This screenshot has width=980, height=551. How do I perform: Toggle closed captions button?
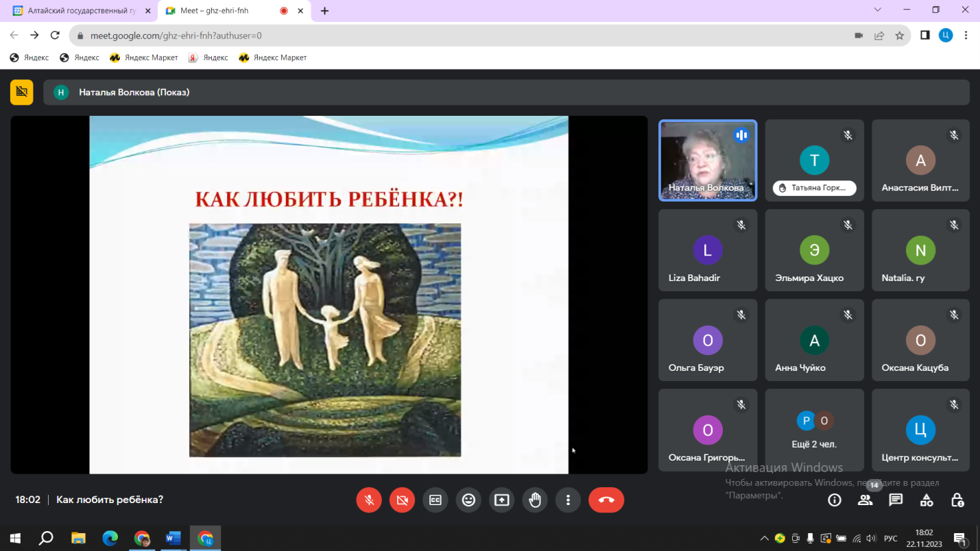(435, 500)
